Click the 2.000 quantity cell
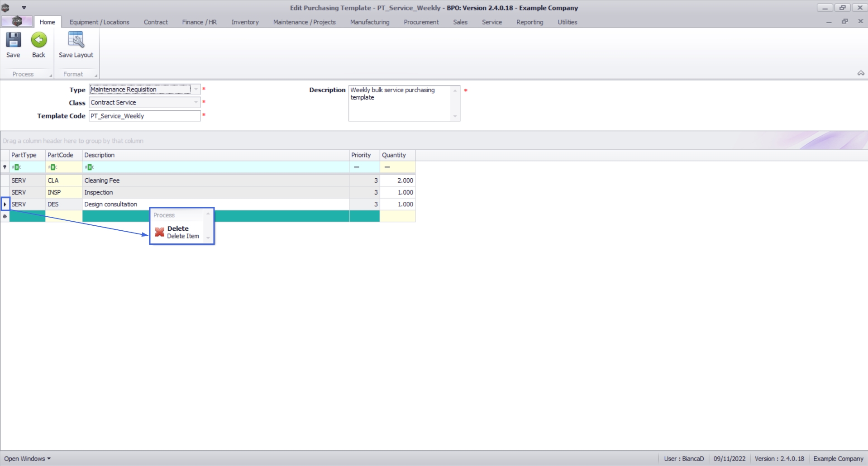 click(x=397, y=181)
